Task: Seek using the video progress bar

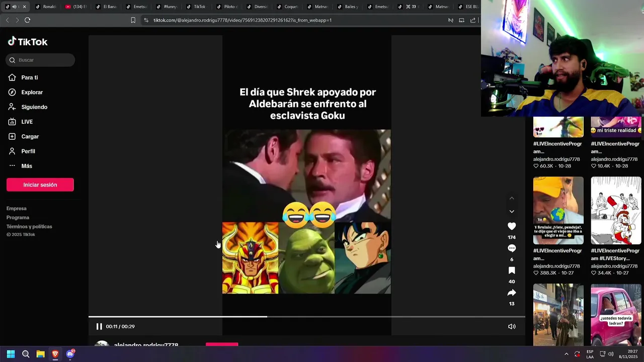Action: 307,317
